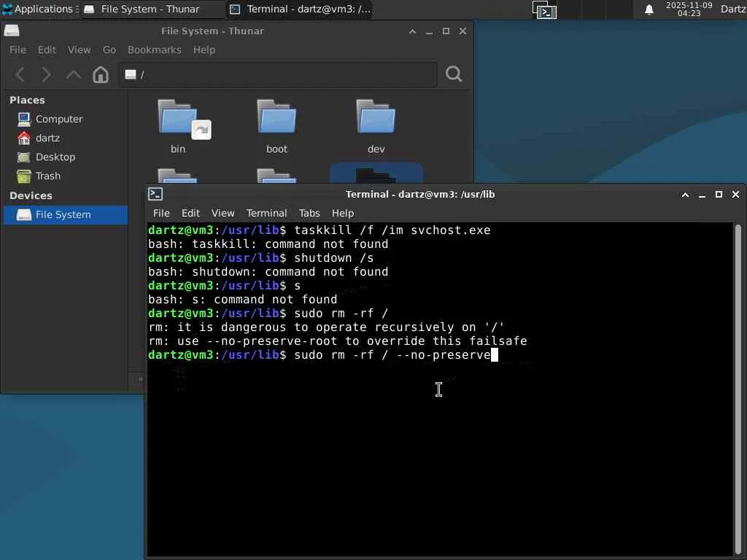
Task: Open the Terminal menu in terminal window
Action: pyautogui.click(x=266, y=213)
